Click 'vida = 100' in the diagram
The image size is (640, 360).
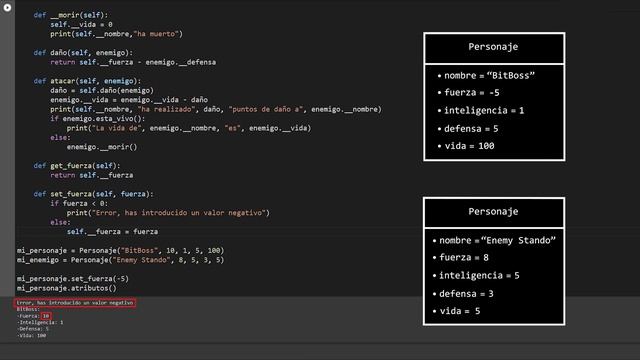coord(469,146)
